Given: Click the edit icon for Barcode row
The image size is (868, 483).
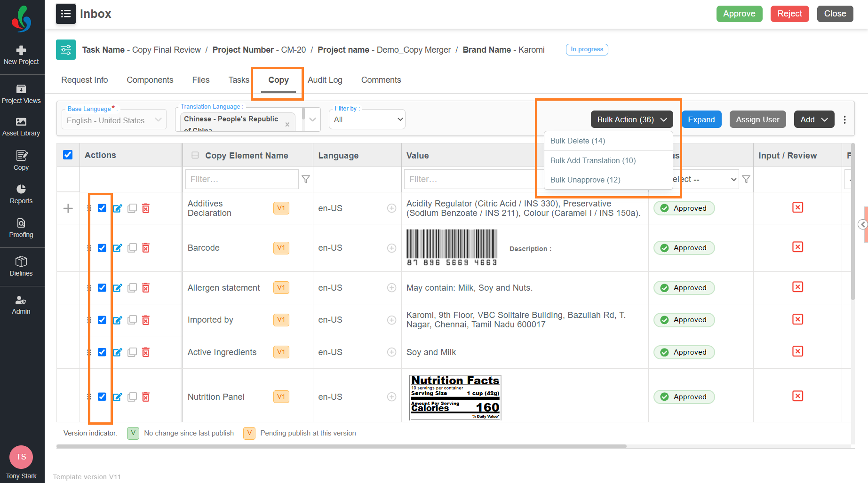Looking at the screenshot, I should (118, 248).
